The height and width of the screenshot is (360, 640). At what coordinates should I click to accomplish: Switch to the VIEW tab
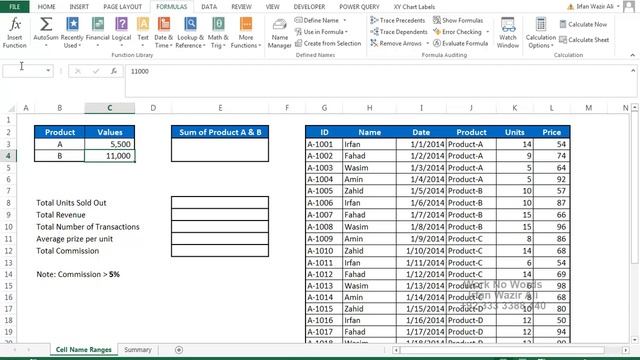(x=273, y=7)
